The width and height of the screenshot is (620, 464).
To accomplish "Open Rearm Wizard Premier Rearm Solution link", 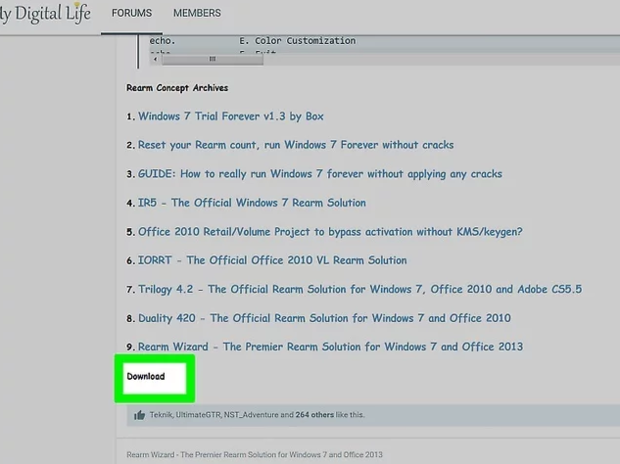I will tap(330, 347).
